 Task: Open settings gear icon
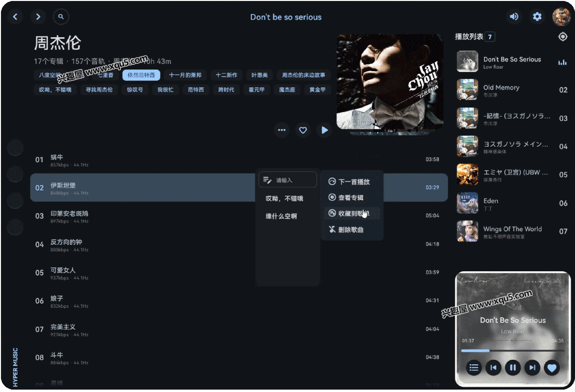click(537, 16)
